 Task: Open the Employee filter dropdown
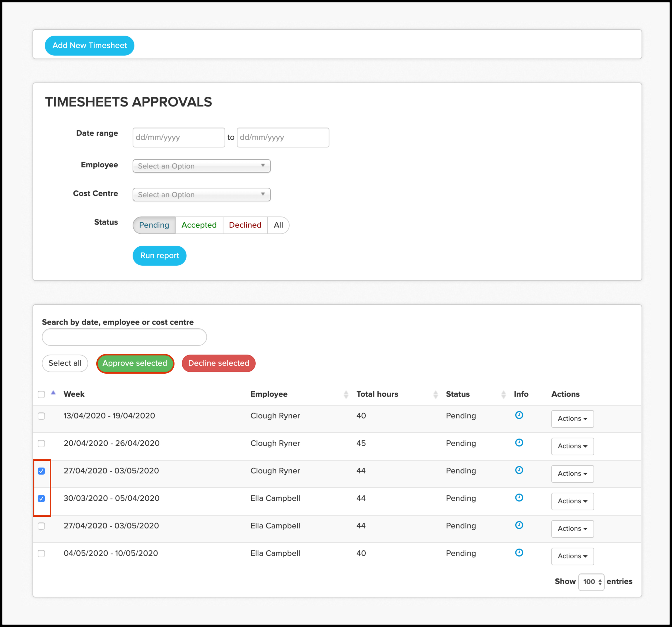click(x=201, y=166)
